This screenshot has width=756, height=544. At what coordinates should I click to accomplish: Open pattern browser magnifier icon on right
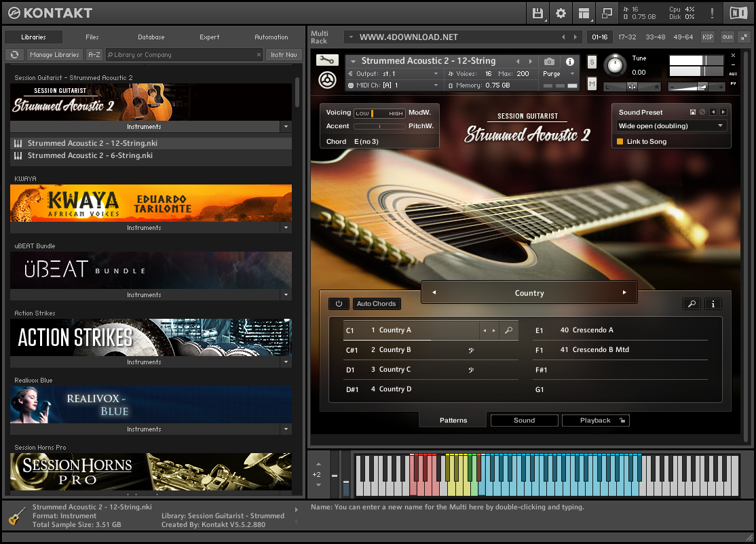coord(692,304)
